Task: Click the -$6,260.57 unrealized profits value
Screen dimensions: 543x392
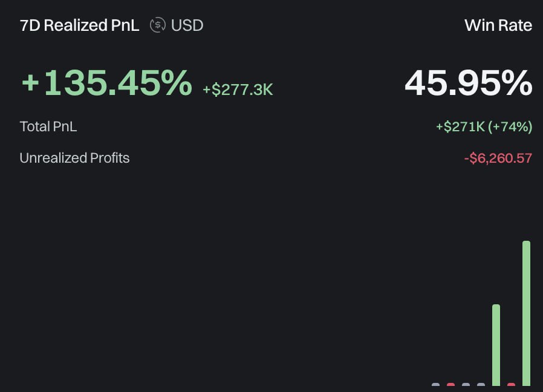Action: tap(498, 158)
